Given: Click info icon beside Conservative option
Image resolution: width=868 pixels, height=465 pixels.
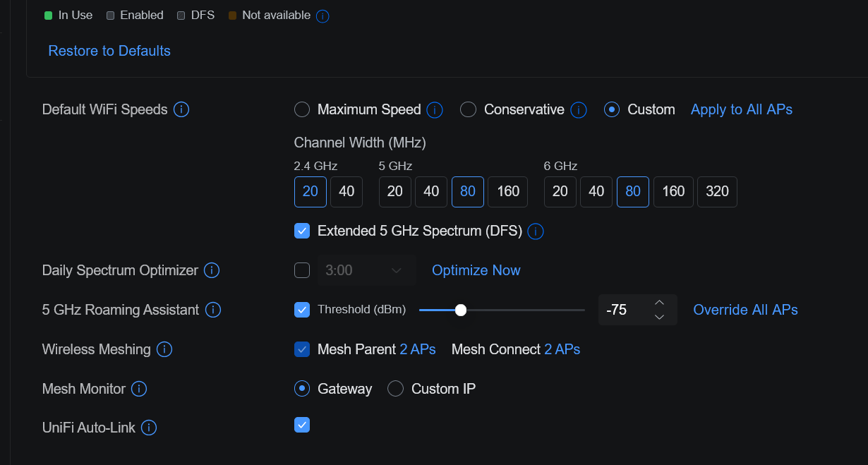Looking at the screenshot, I should click(x=578, y=109).
